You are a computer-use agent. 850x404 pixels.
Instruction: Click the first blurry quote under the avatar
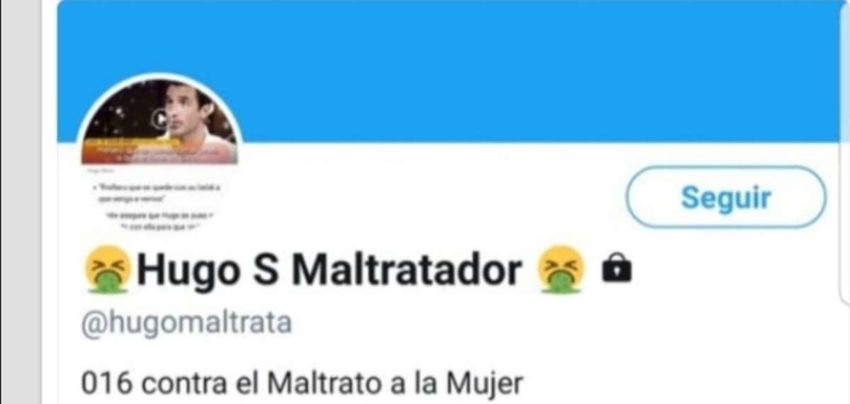(x=160, y=192)
